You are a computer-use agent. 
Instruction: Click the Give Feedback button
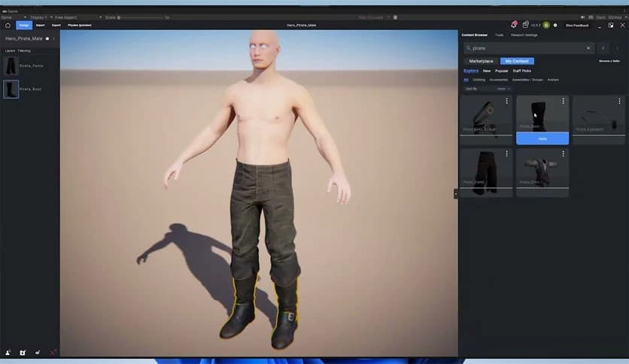click(x=577, y=26)
